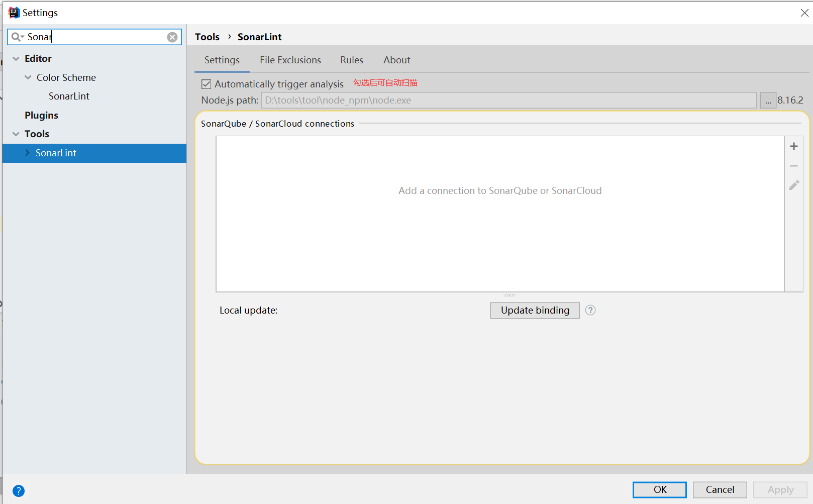Open the Rules tab
Viewport: 813px width, 504px height.
coord(352,60)
